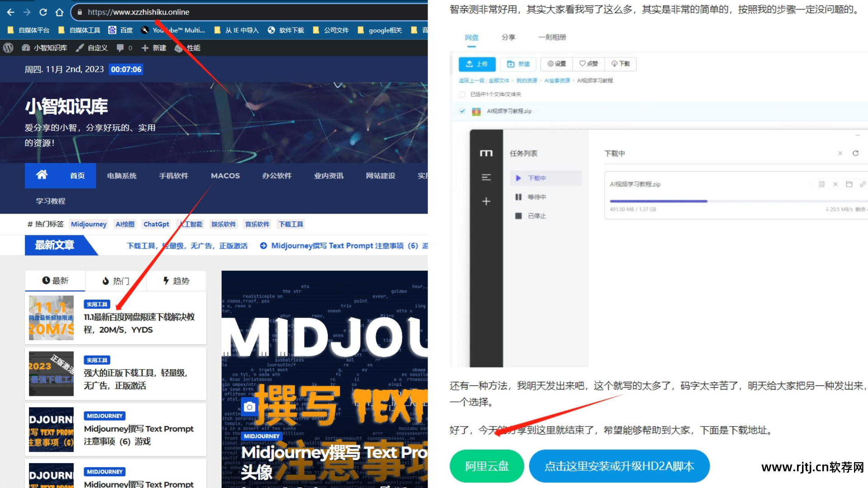Switch to 分享 tab in Baidu pan
This screenshot has height=488, width=868.
[508, 38]
